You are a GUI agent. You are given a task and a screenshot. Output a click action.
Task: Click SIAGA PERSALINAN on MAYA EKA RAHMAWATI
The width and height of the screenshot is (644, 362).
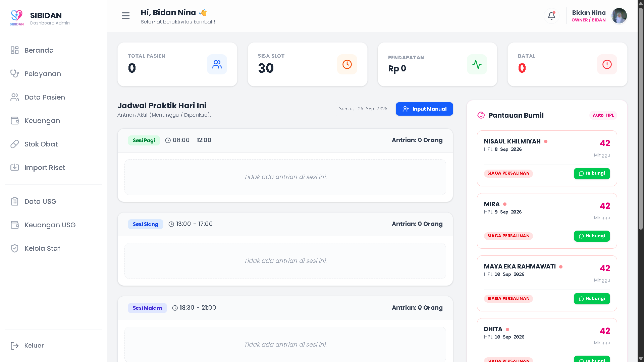click(x=508, y=299)
